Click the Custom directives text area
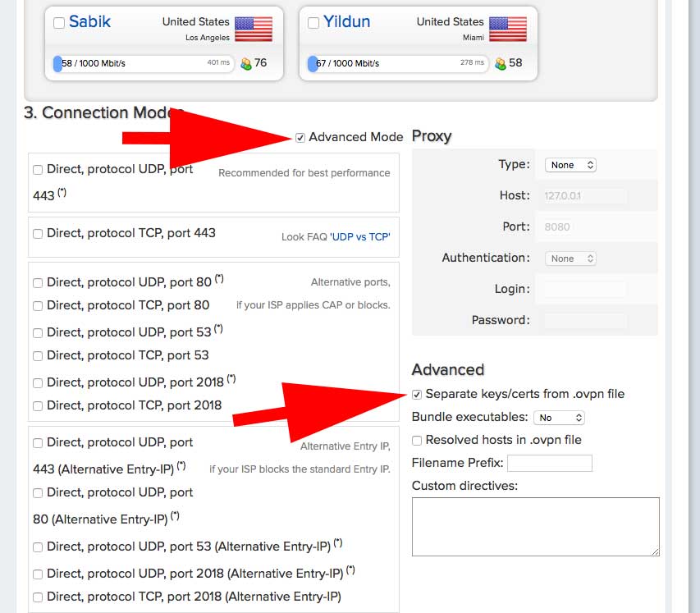This screenshot has height=613, width=700. click(x=536, y=527)
